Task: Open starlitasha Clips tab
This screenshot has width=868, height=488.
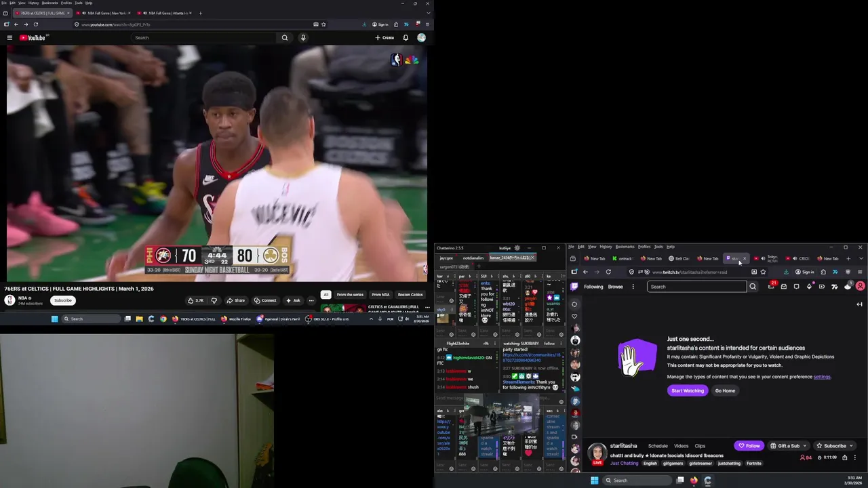Action: tap(700, 446)
